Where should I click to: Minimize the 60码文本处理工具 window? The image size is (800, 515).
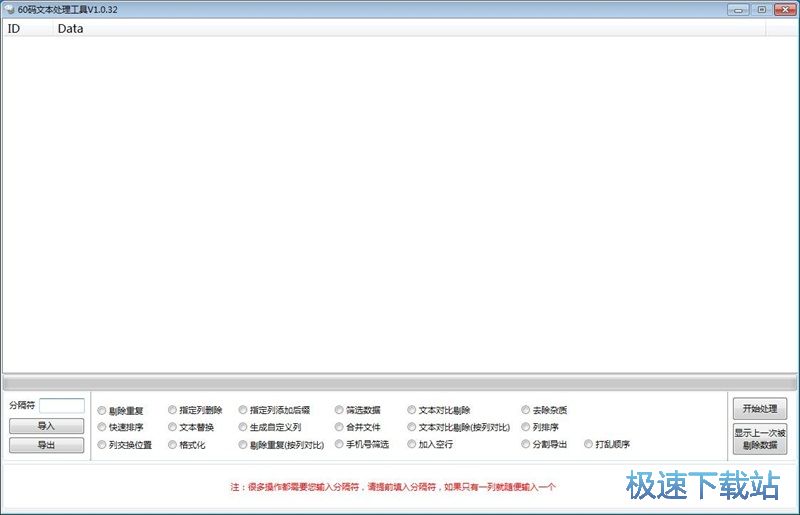coord(738,10)
